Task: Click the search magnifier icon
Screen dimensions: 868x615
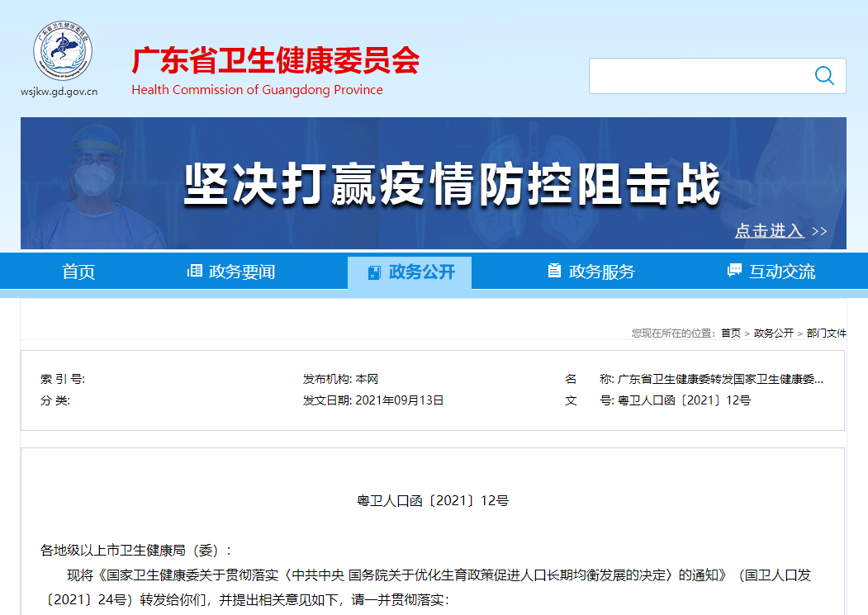Action: click(824, 75)
